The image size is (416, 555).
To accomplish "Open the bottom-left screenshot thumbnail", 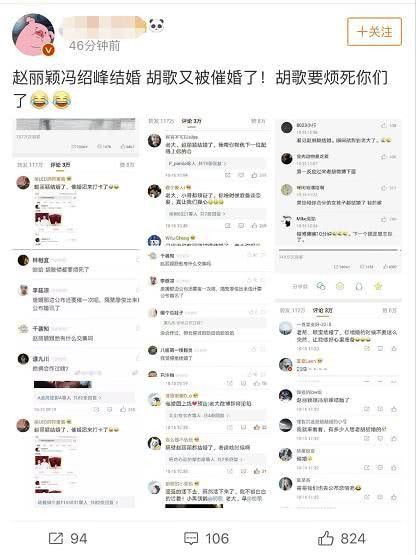I will click(76, 445).
